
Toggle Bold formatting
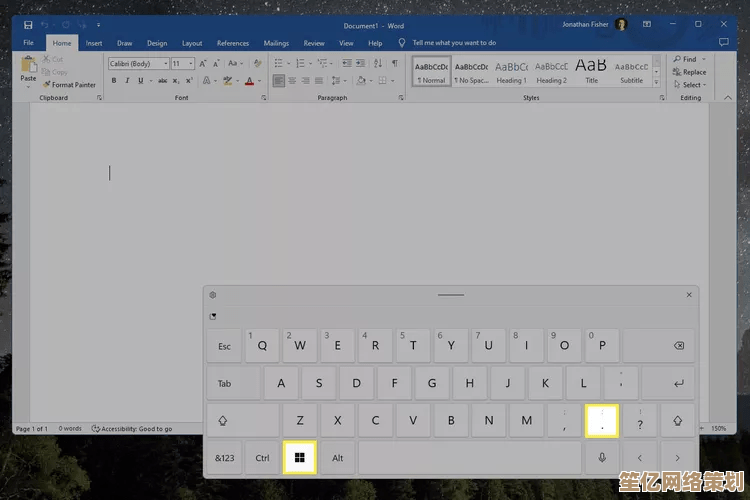pyautogui.click(x=114, y=80)
